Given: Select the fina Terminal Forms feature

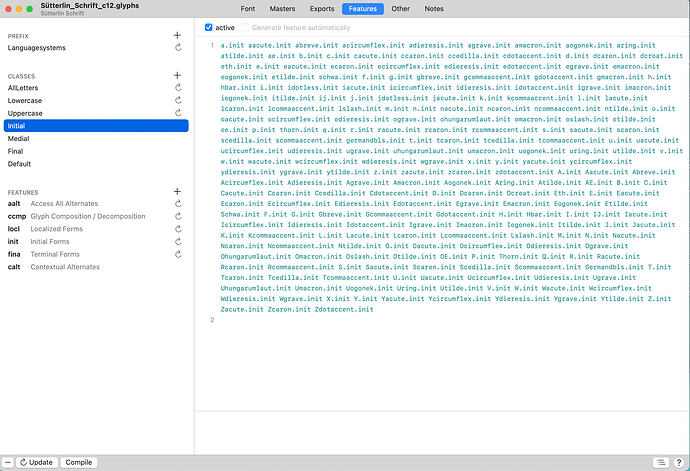Looking at the screenshot, I should tap(96, 254).
